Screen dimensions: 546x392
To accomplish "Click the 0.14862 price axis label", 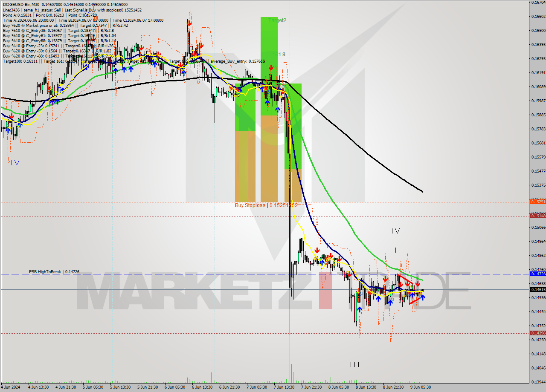I will click(x=538, y=255).
